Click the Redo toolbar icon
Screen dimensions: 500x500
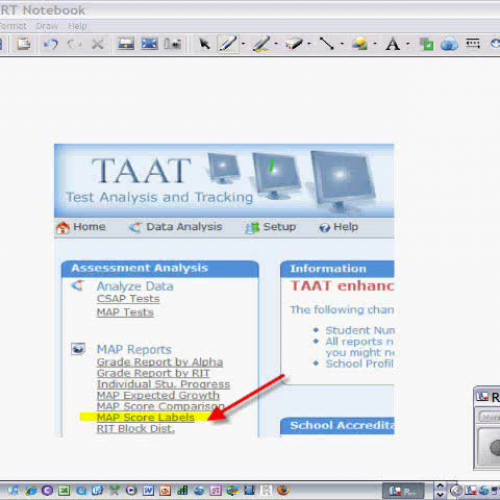(x=74, y=44)
